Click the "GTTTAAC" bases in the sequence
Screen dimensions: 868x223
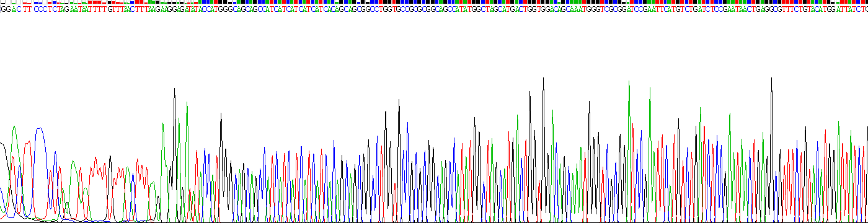tap(121, 10)
